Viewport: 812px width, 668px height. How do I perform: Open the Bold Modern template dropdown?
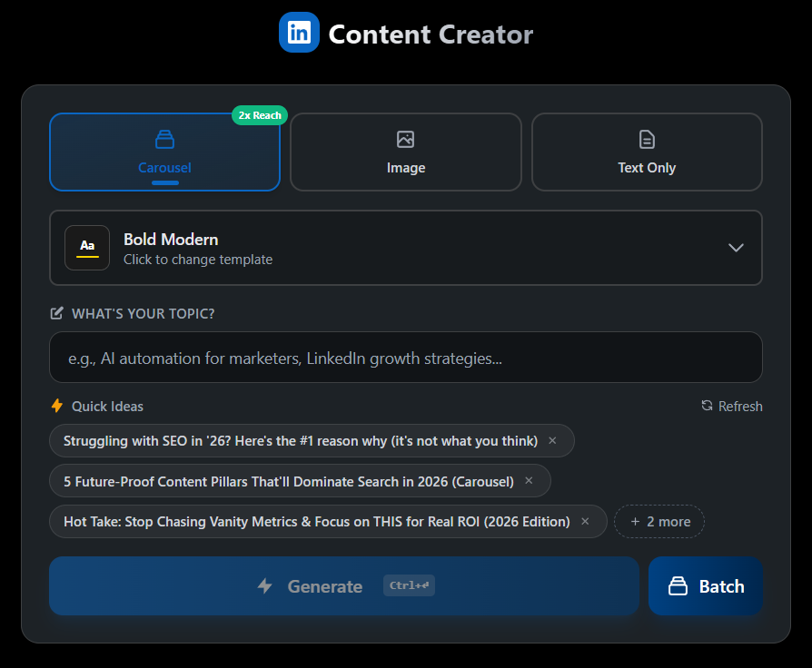pyautogui.click(x=406, y=247)
